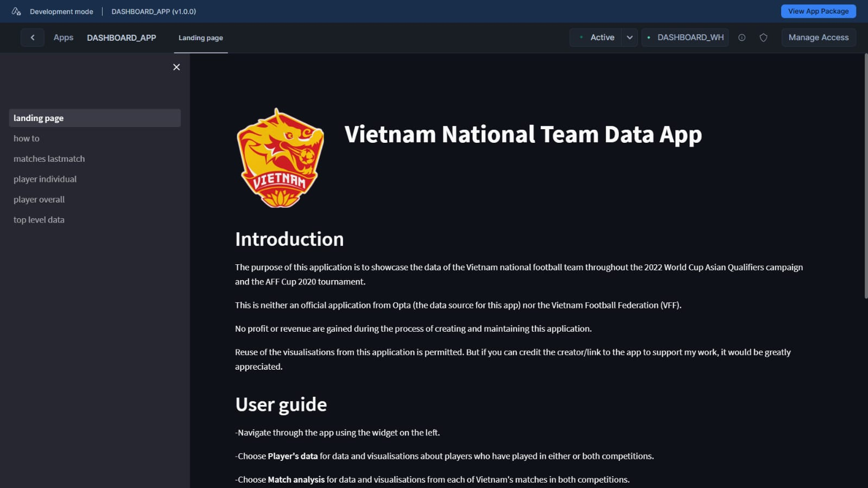Click the Vietnam team crest logo
Viewport: 868px width, 488px height.
pos(280,158)
